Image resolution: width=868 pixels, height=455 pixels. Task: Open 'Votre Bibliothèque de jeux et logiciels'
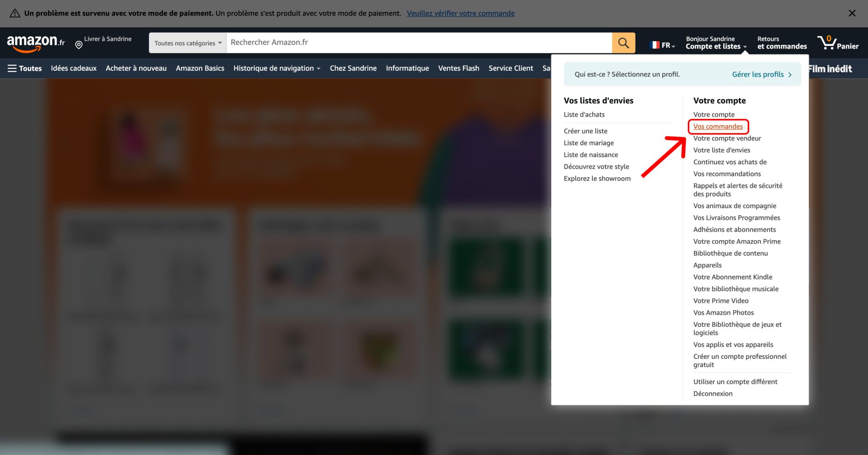[x=737, y=329]
